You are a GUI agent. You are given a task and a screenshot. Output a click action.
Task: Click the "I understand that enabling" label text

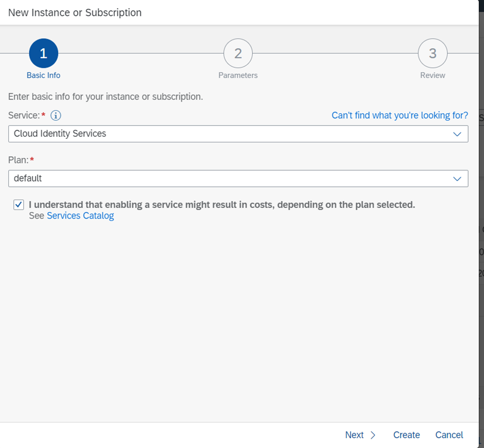point(221,205)
